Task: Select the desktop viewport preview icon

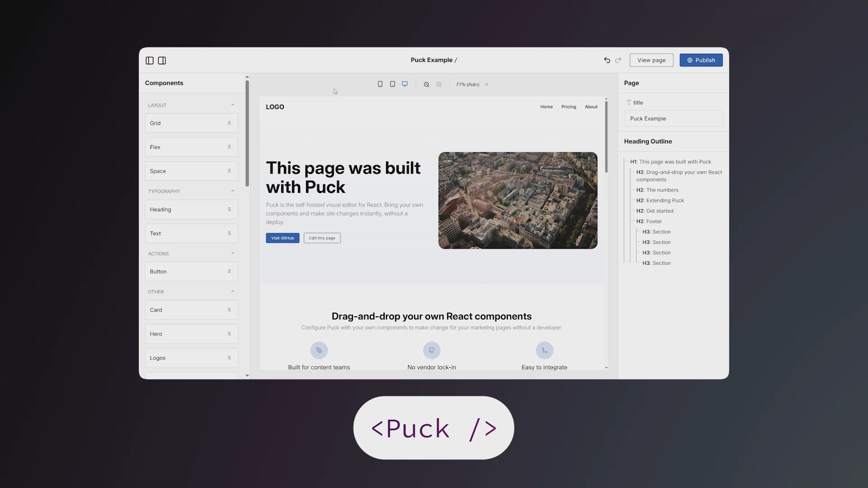Action: [x=405, y=84]
